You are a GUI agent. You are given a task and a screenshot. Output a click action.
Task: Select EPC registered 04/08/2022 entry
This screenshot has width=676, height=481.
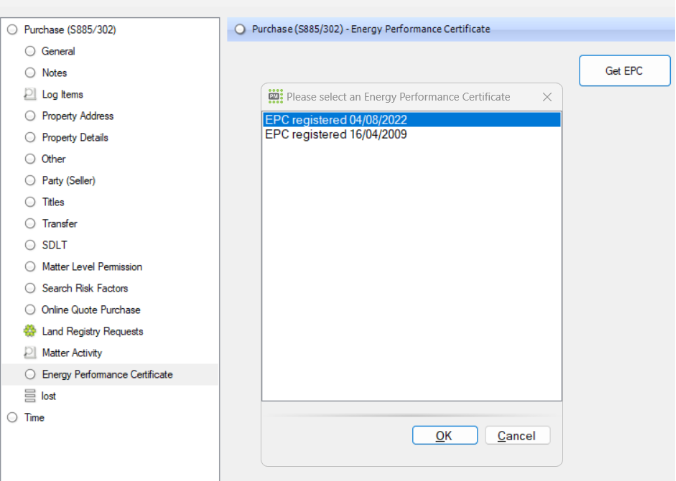tap(336, 120)
